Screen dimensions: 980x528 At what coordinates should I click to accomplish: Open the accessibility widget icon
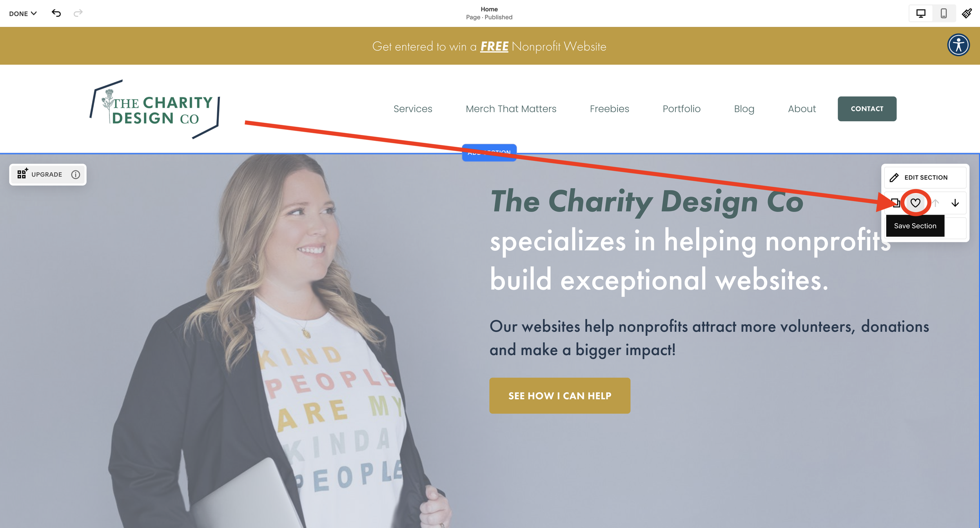click(958, 45)
